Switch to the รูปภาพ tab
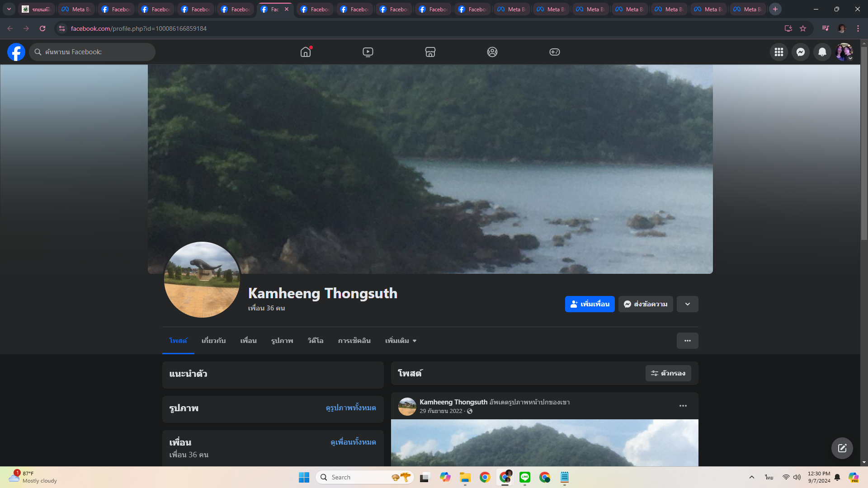868x488 pixels. click(x=282, y=341)
